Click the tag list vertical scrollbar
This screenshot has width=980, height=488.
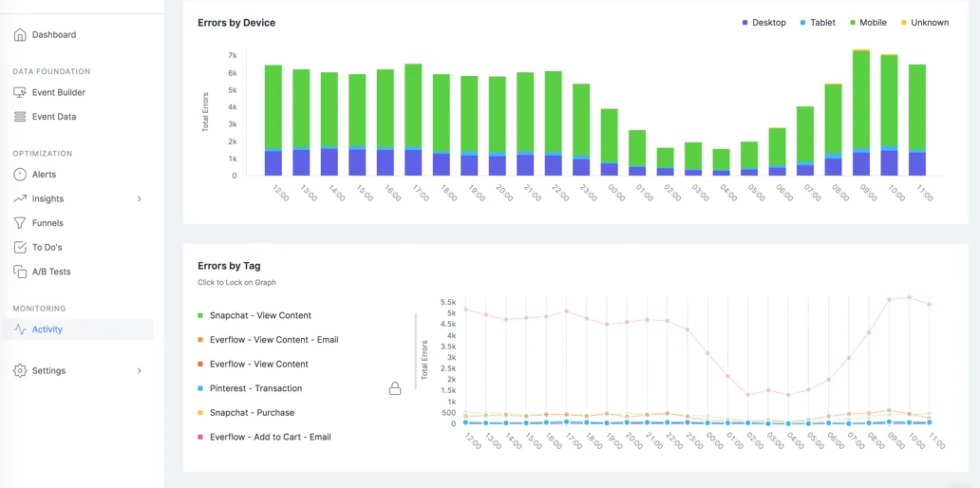(x=415, y=350)
